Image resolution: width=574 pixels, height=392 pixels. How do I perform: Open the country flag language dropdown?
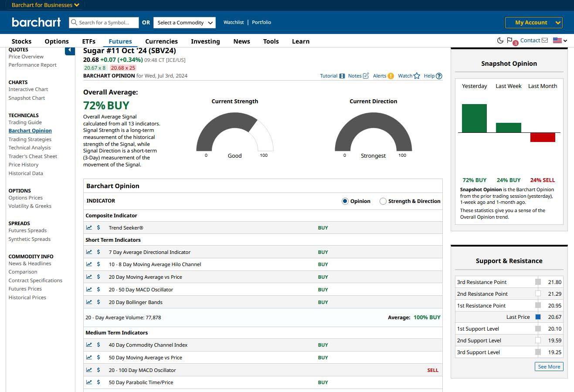[x=560, y=41]
